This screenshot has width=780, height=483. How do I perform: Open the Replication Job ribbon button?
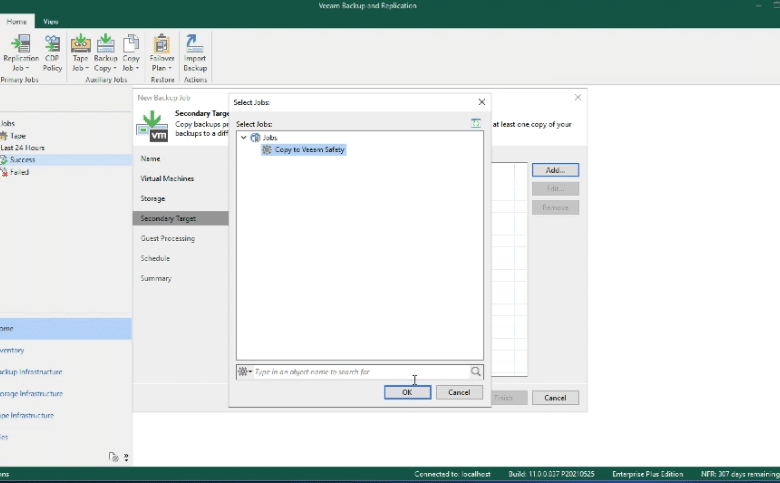click(x=20, y=53)
